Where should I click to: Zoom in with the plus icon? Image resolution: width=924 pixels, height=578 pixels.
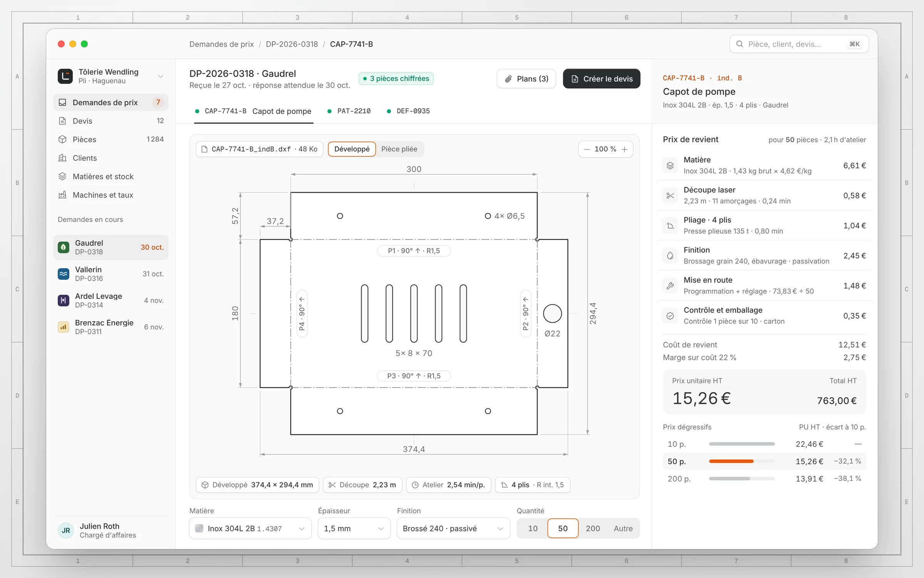tap(624, 150)
